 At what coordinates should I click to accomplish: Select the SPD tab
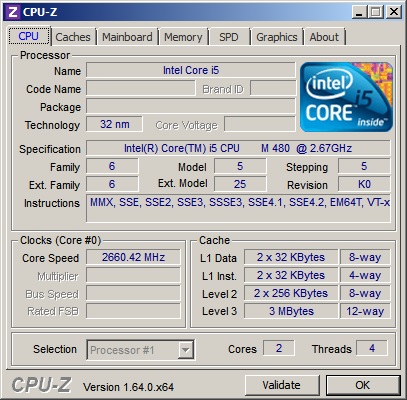[x=229, y=37]
